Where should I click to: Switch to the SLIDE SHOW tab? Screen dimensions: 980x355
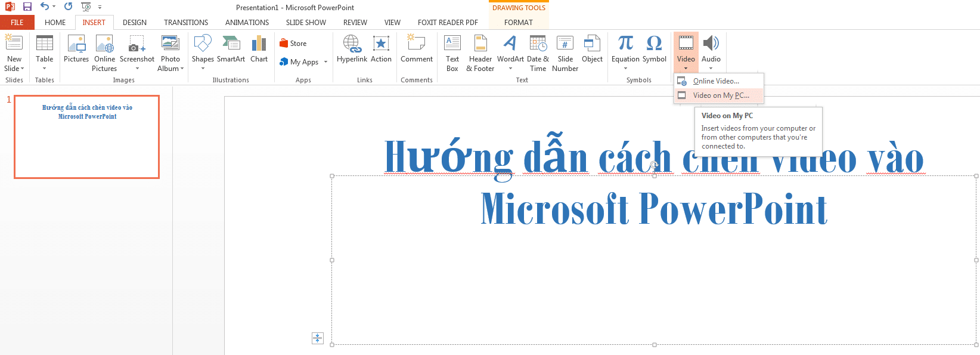[x=306, y=23]
